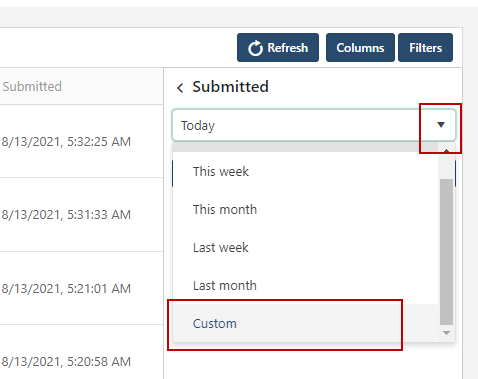Click the circular refresh arrow icon
The width and height of the screenshot is (478, 379).
click(255, 48)
